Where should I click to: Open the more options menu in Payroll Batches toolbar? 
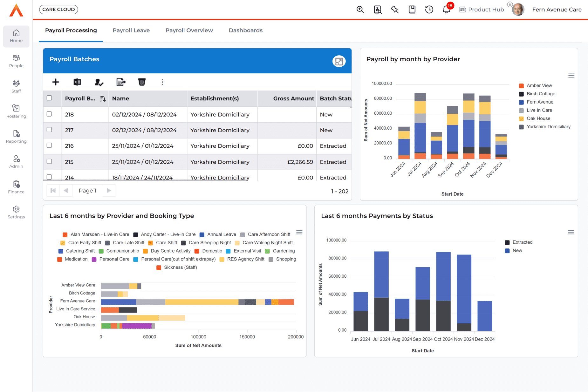pos(162,82)
